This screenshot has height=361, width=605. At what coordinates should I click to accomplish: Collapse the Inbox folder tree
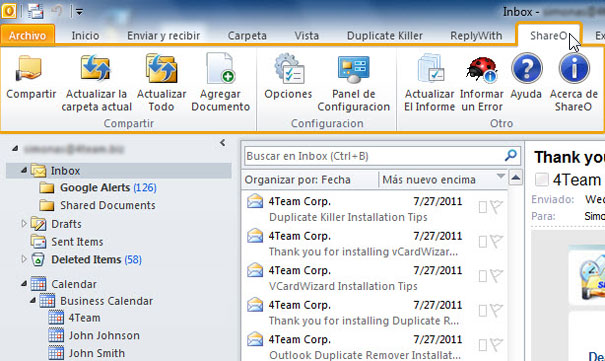24,170
